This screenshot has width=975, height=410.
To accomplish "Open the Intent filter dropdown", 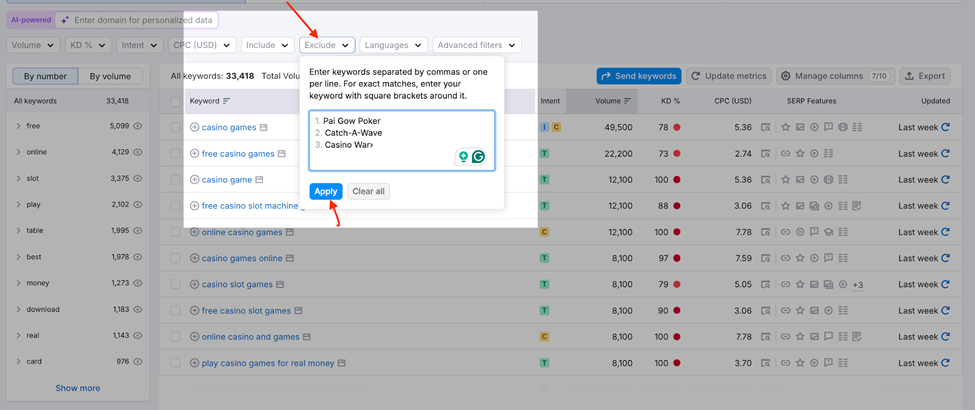I will tap(140, 45).
